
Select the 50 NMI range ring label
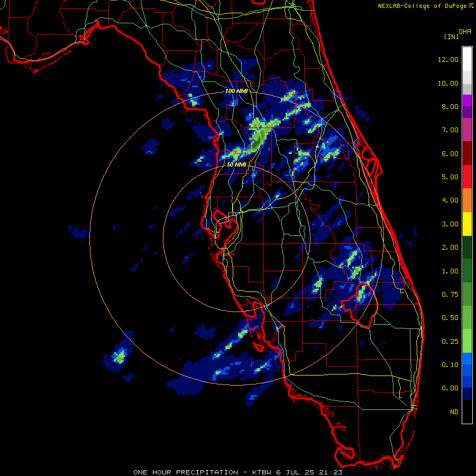[236, 164]
